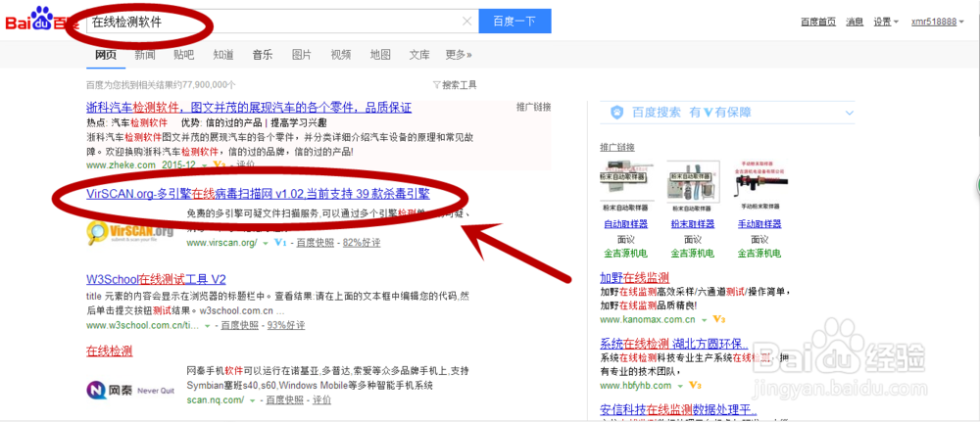The height and width of the screenshot is (422, 980).
Task: Open the 加野在线监测 ad link
Action: (x=635, y=278)
